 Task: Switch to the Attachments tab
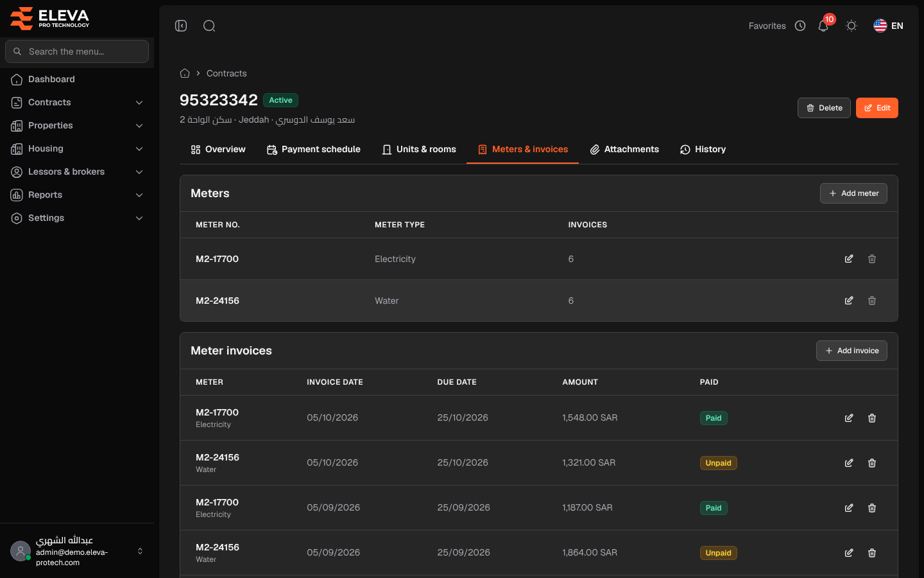coord(624,149)
